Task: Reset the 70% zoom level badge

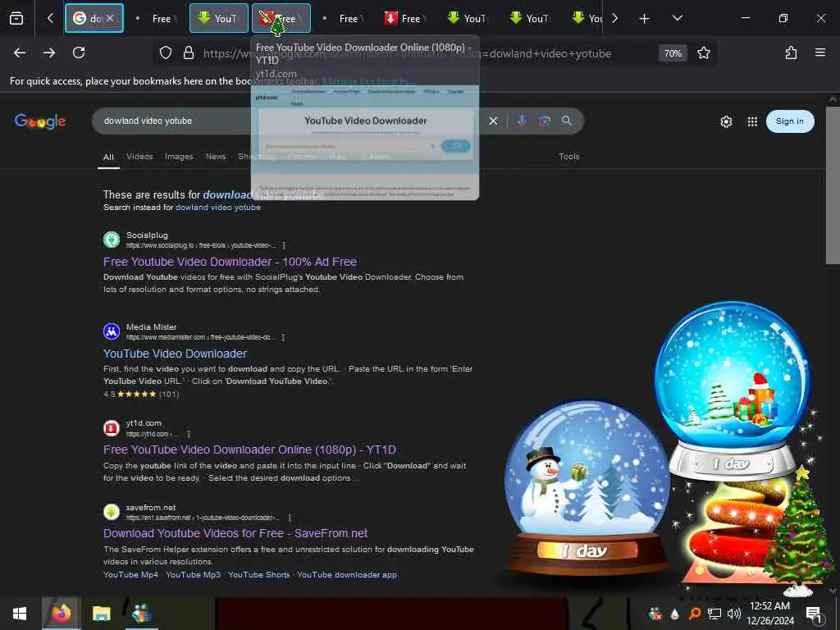Action: (x=673, y=53)
